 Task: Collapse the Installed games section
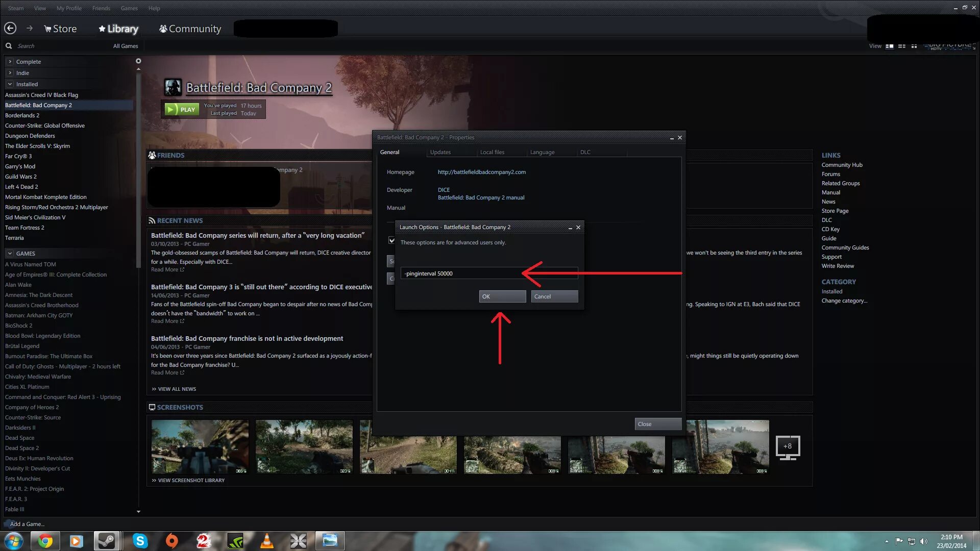coord(10,84)
